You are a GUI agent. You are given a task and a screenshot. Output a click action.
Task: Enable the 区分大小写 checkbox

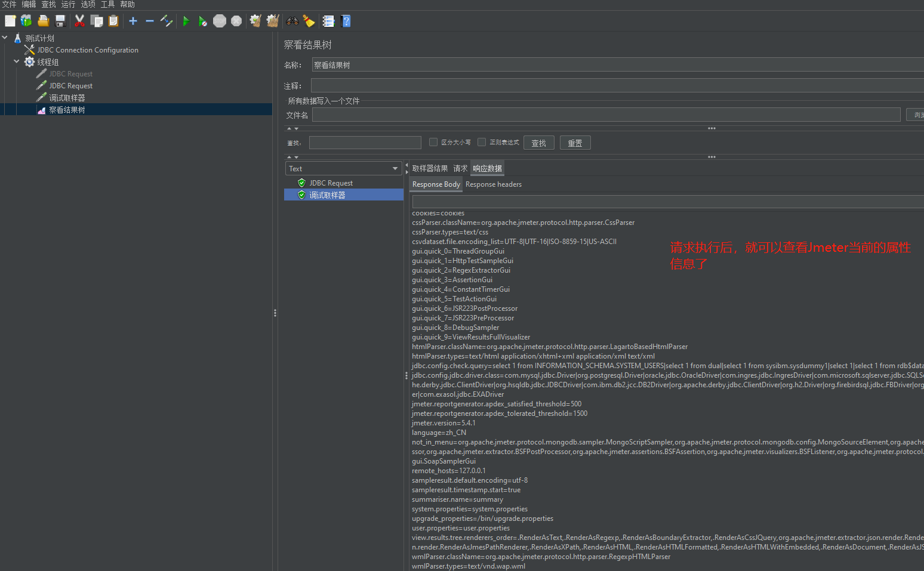tap(433, 142)
